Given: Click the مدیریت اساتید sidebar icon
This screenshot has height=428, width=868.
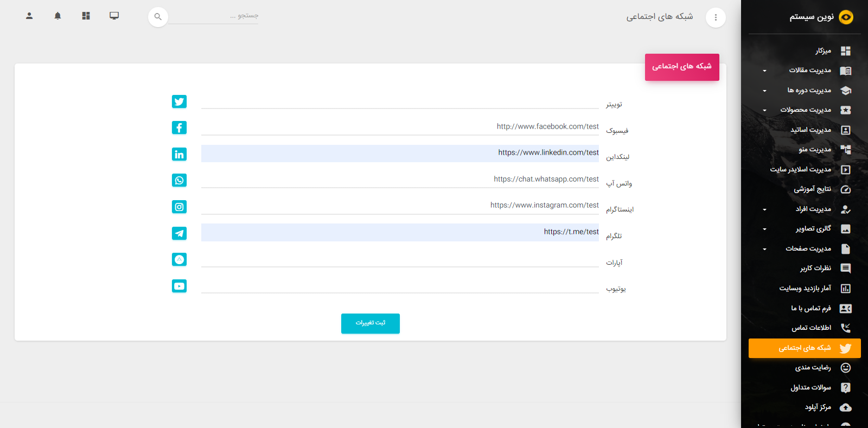Looking at the screenshot, I should [845, 130].
